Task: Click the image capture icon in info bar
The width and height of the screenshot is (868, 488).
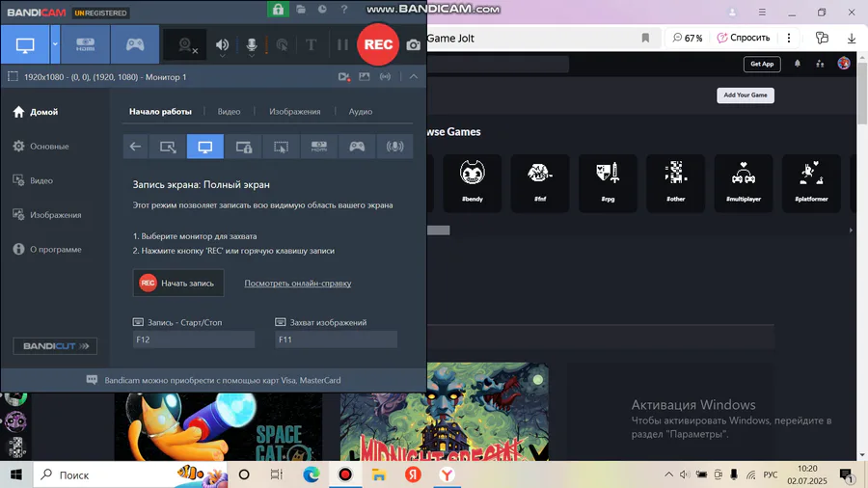Action: pos(365,77)
